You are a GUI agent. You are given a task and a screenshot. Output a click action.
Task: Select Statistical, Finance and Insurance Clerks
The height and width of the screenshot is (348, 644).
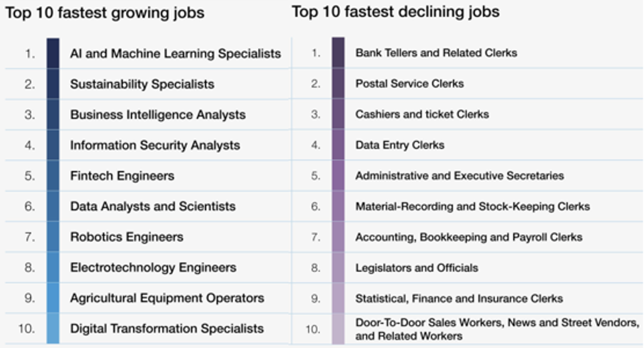[459, 299]
